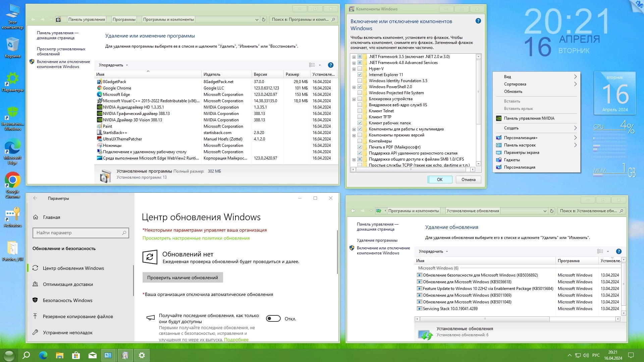
Task: Enable Telnet client checkbox
Action: [360, 111]
